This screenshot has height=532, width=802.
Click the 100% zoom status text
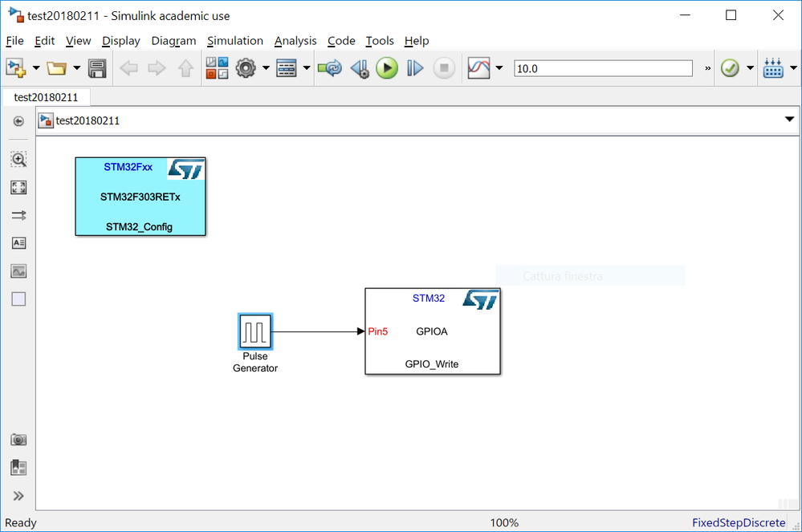pos(504,522)
